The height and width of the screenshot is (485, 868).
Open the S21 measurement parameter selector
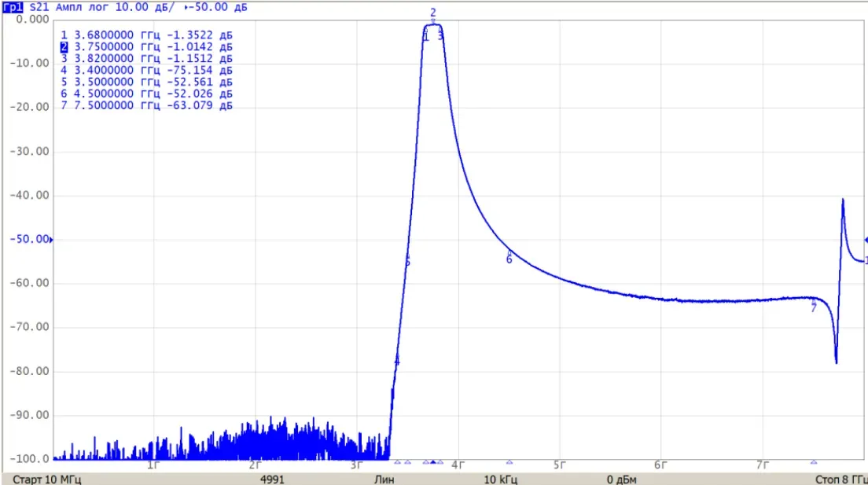point(39,6)
